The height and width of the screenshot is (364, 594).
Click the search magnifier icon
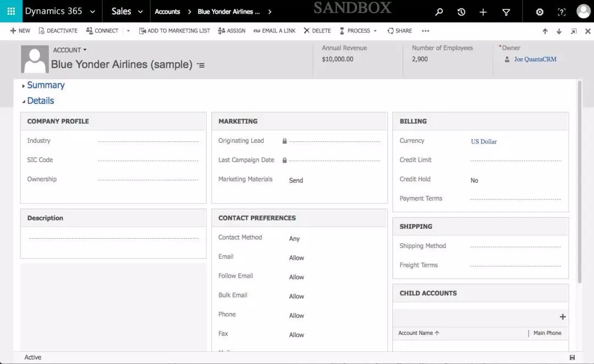point(439,12)
